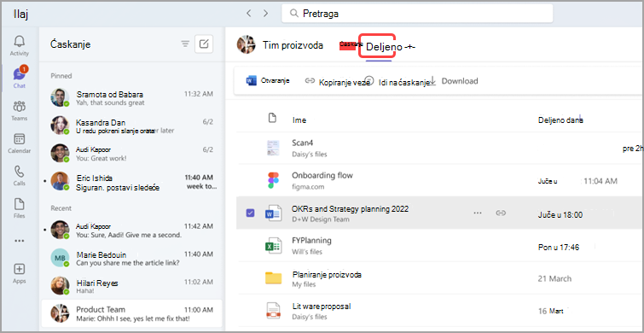Copy link icon on OKRs file row

pos(500,213)
